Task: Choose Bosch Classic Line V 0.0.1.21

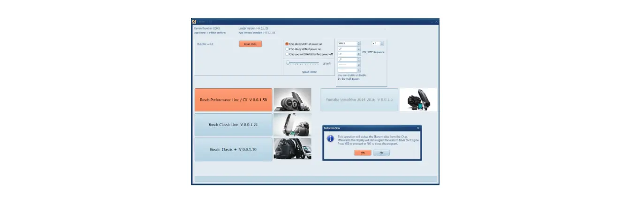Action: tap(233, 125)
